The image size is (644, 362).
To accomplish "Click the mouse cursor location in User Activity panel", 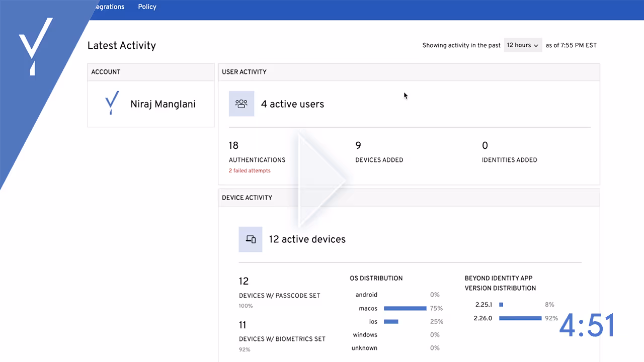I will pos(405,96).
